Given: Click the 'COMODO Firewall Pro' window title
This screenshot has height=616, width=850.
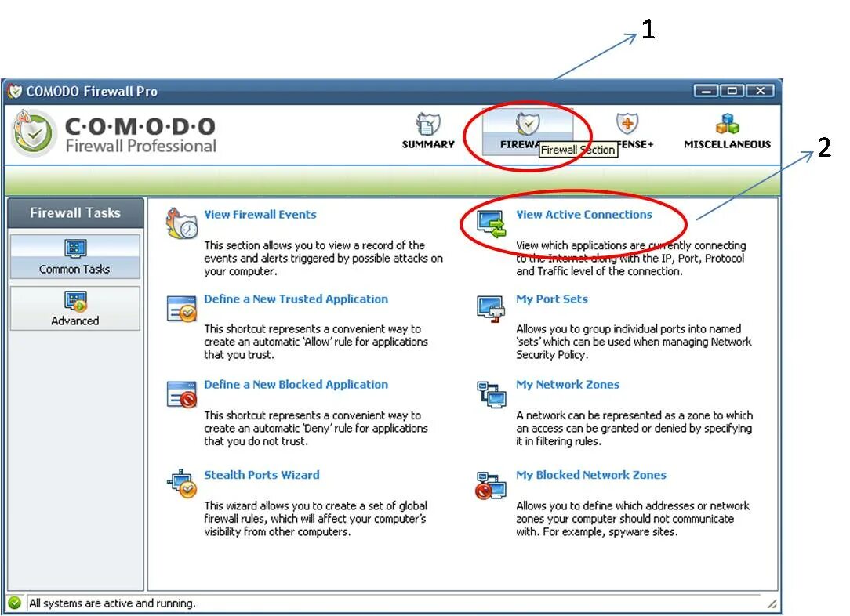Looking at the screenshot, I should [92, 92].
